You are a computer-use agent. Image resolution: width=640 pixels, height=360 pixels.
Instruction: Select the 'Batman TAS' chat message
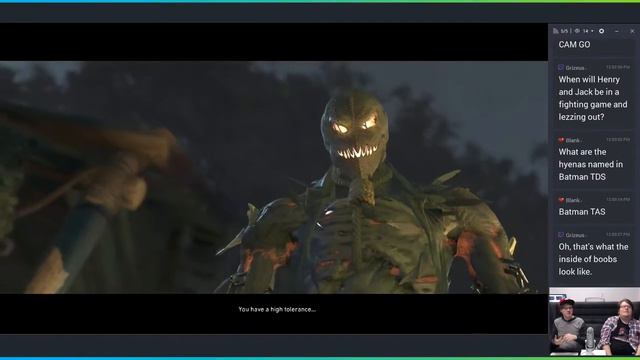(x=582, y=212)
